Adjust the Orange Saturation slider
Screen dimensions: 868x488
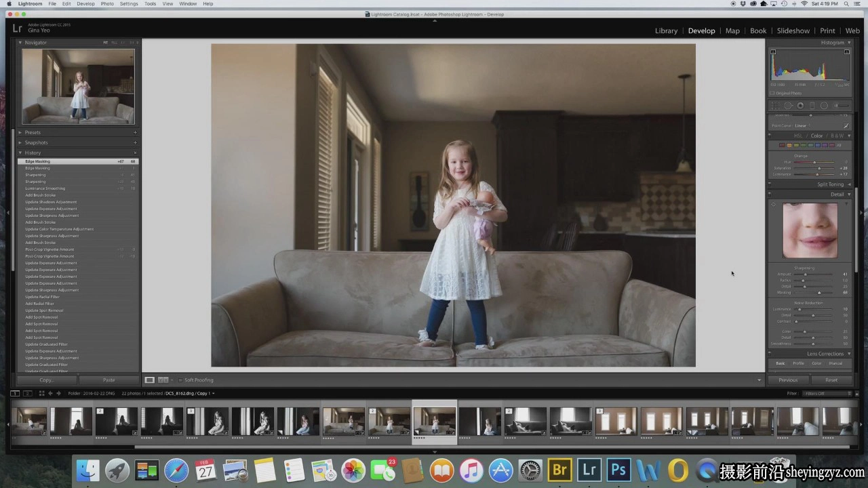tap(819, 168)
